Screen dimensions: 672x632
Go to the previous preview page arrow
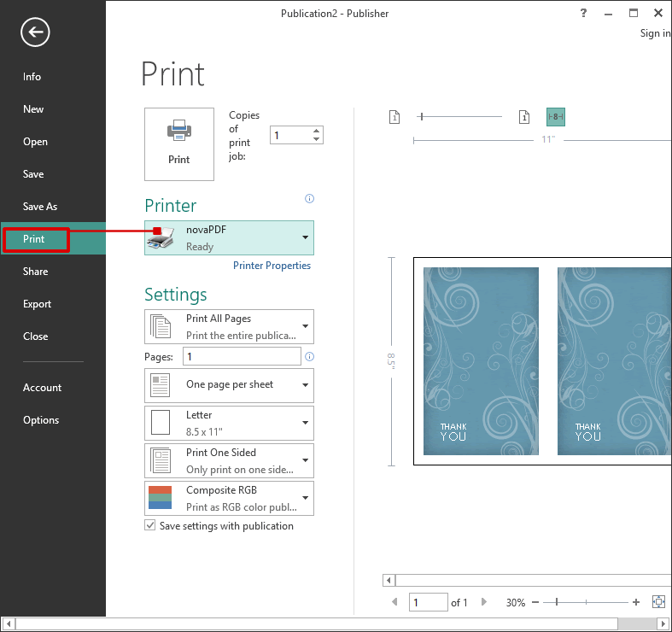pyautogui.click(x=394, y=602)
